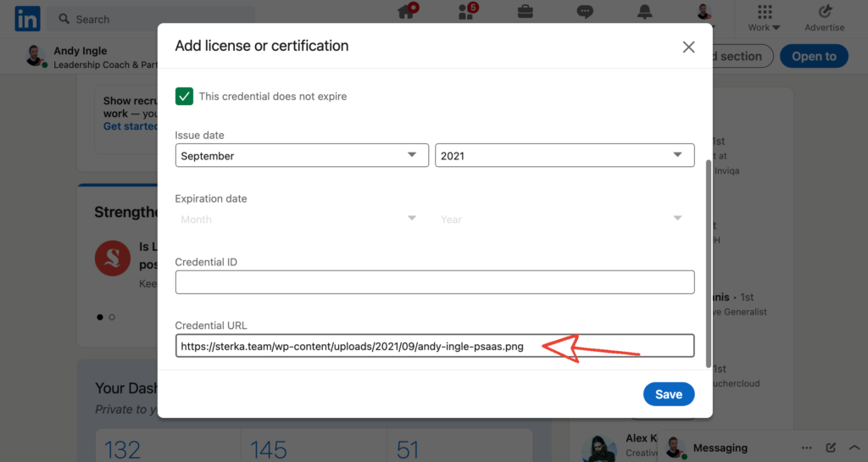Open My Network people icon

coord(467,12)
